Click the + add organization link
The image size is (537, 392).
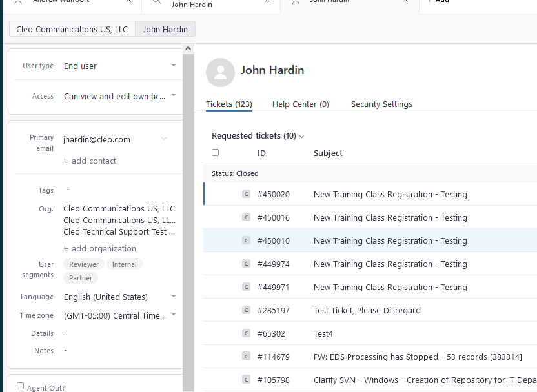click(99, 248)
